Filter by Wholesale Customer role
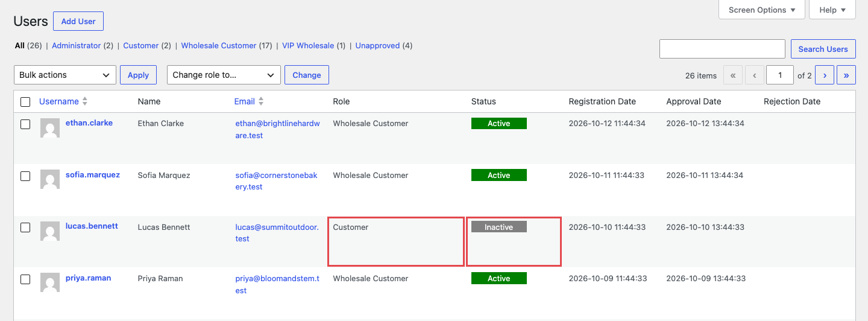The height and width of the screenshot is (321, 868). pos(219,45)
